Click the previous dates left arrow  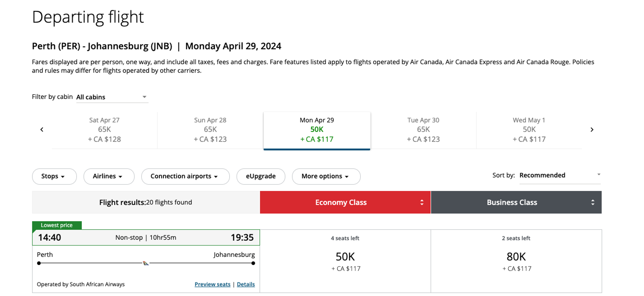[x=42, y=129]
